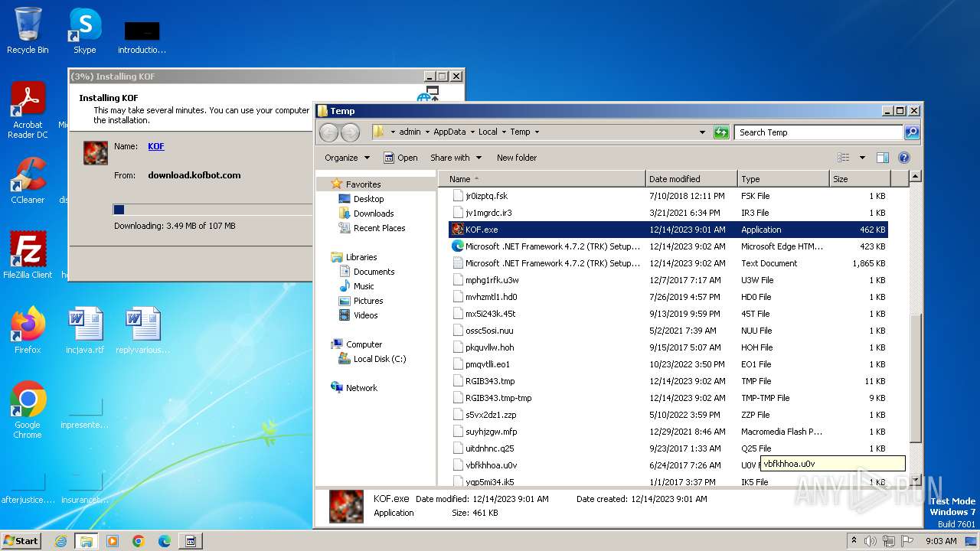
Task: Show hidden system tray icons
Action: [x=854, y=541]
